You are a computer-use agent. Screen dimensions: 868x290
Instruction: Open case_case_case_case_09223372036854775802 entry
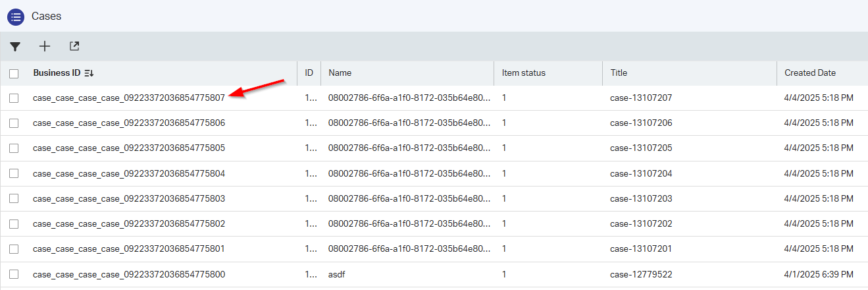(x=129, y=224)
